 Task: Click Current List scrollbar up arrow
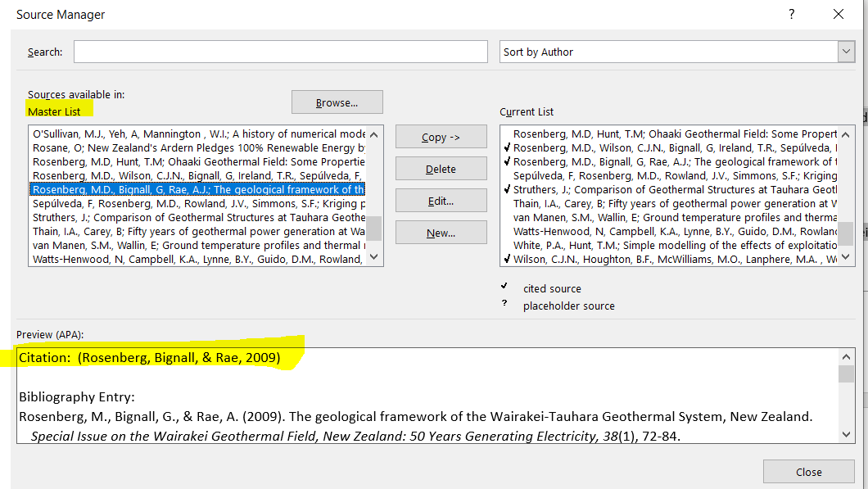click(x=846, y=134)
